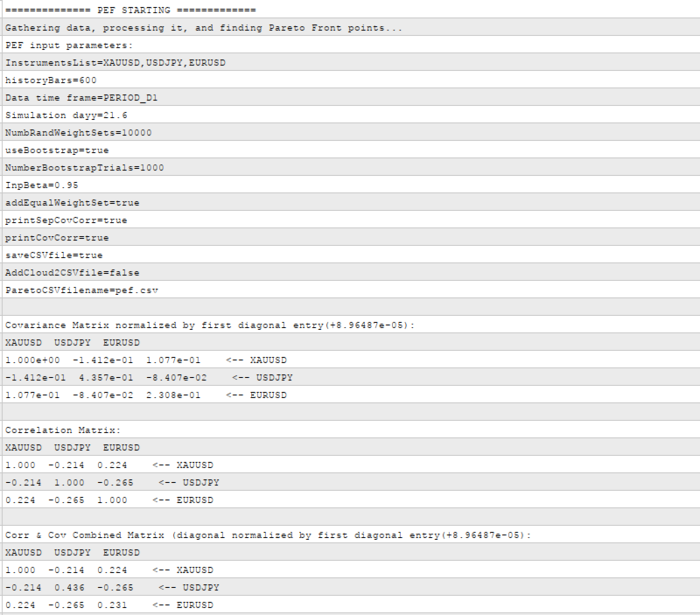
Task: Click correlation row '-0.214 1.000 -0.265'
Action: (351, 482)
